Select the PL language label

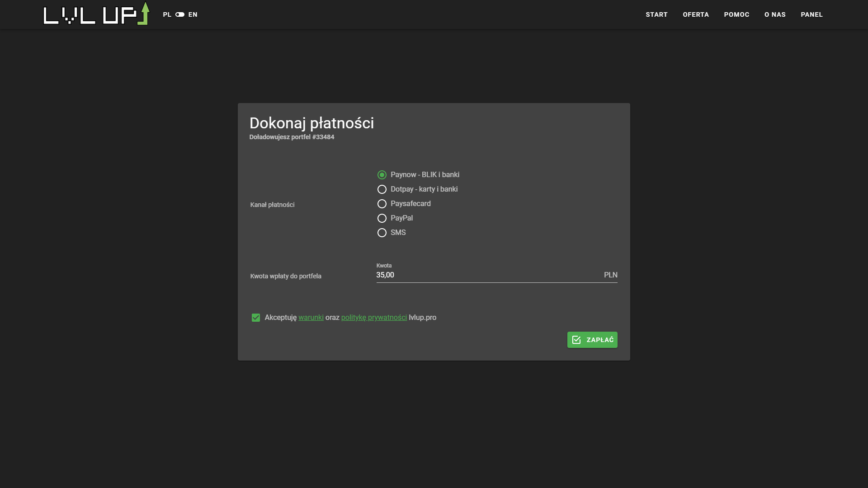coord(167,14)
